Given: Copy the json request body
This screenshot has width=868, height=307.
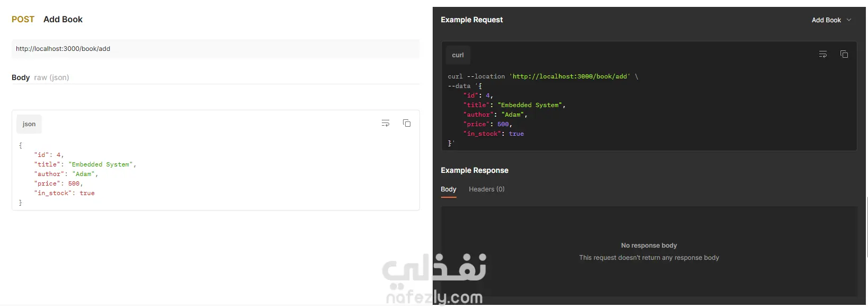Looking at the screenshot, I should point(407,124).
